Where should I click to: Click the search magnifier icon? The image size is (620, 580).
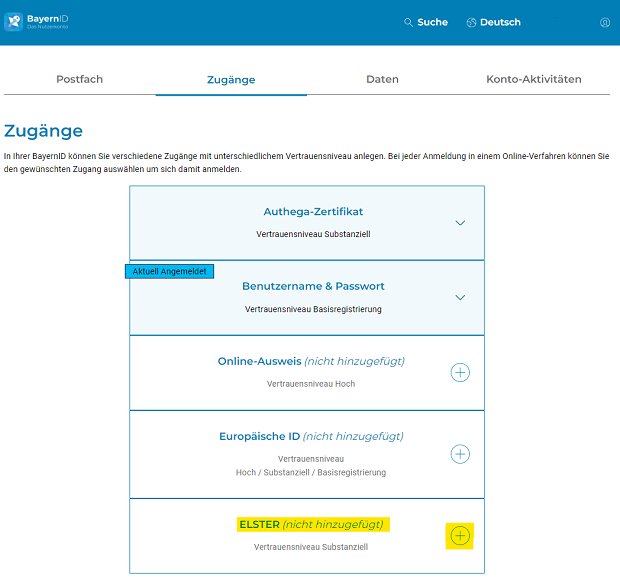[x=408, y=22]
